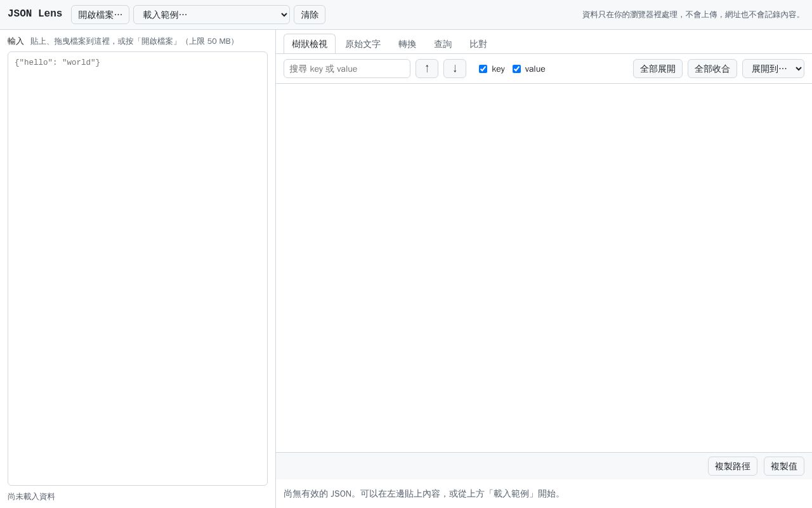This screenshot has height=508, width=812.
Task: Jump to next search match with down arrow
Action: pos(455,69)
